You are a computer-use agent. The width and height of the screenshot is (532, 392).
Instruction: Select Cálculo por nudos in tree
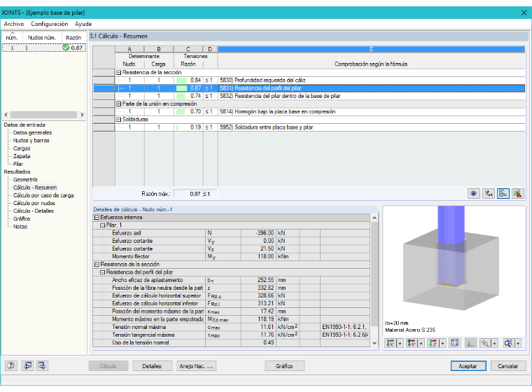(x=34, y=203)
